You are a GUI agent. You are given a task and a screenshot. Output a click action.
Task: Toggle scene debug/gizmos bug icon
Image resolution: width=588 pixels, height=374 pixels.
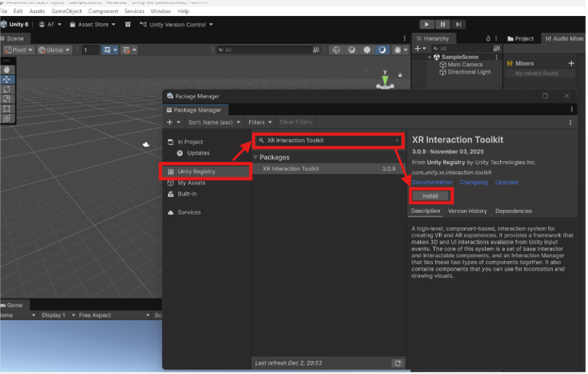point(397,50)
